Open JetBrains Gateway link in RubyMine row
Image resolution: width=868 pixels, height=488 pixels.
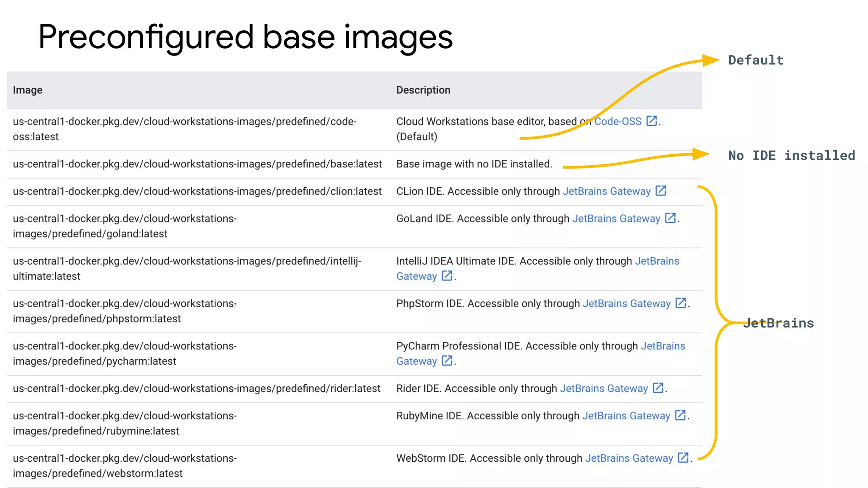click(626, 416)
